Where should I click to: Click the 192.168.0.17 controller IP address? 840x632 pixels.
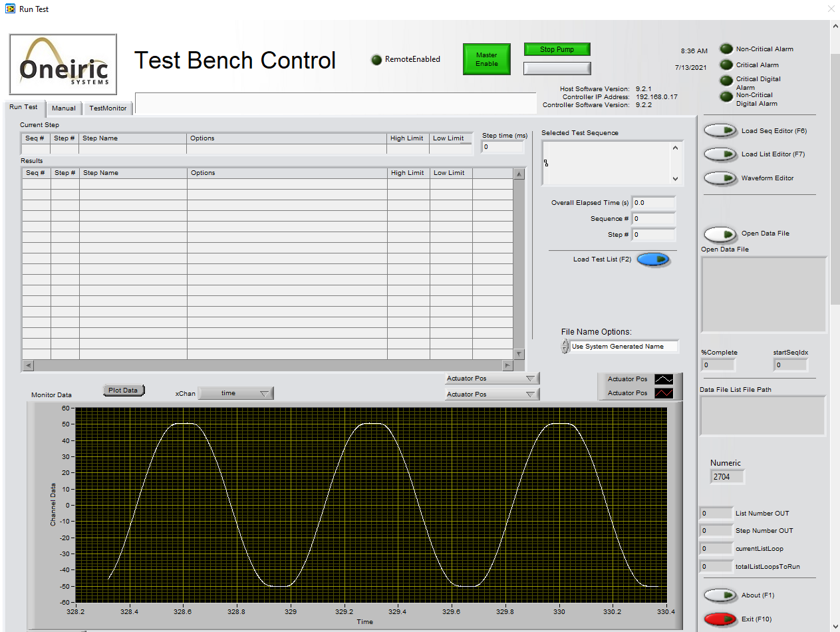pos(656,97)
